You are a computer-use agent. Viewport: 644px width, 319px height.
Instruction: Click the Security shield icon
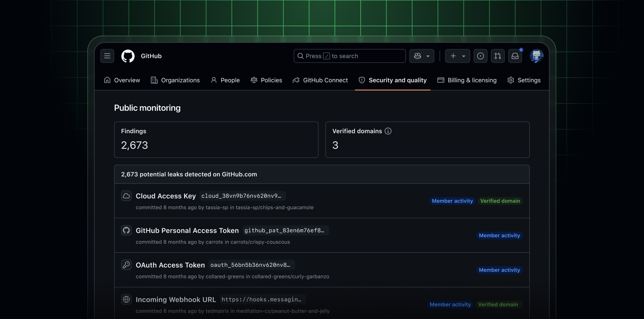[x=362, y=80]
